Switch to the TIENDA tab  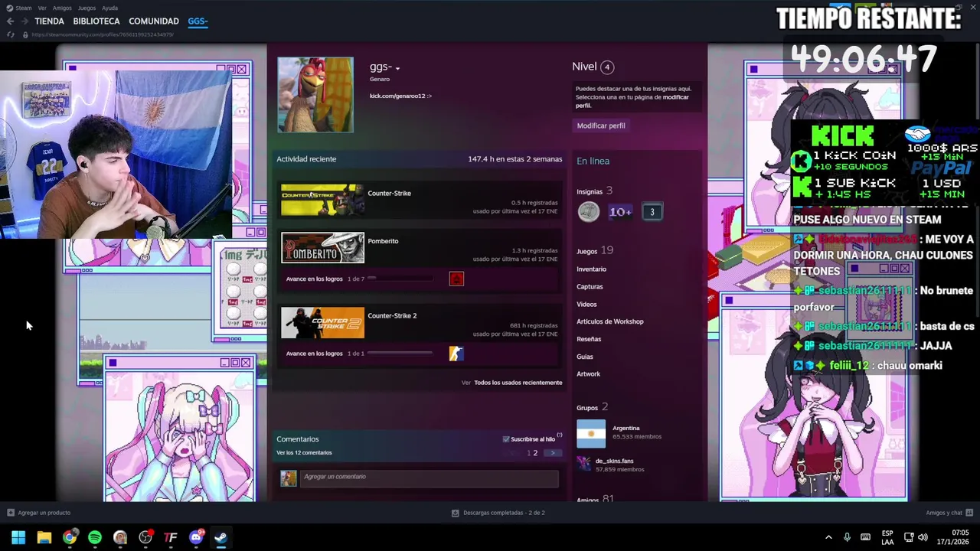coord(49,21)
